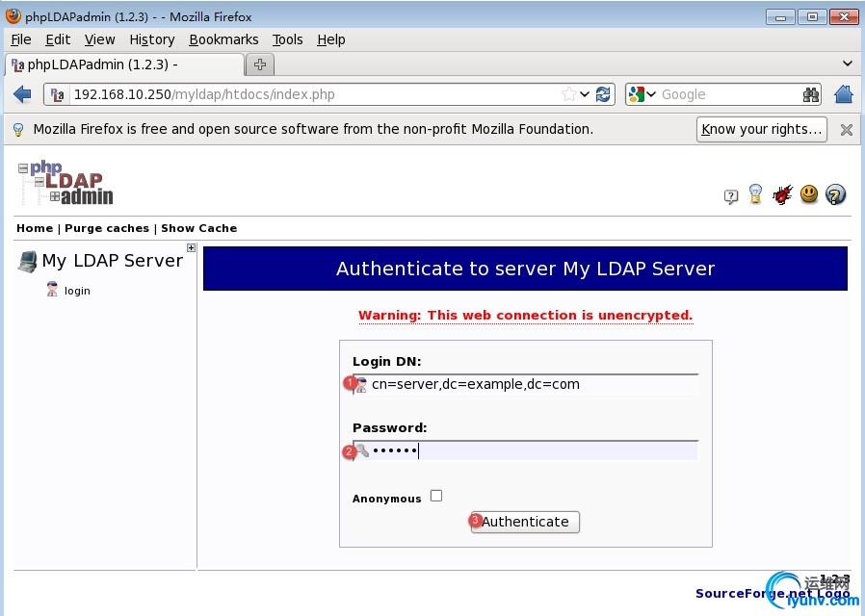
Task: Click the Home link
Action: pos(35,228)
